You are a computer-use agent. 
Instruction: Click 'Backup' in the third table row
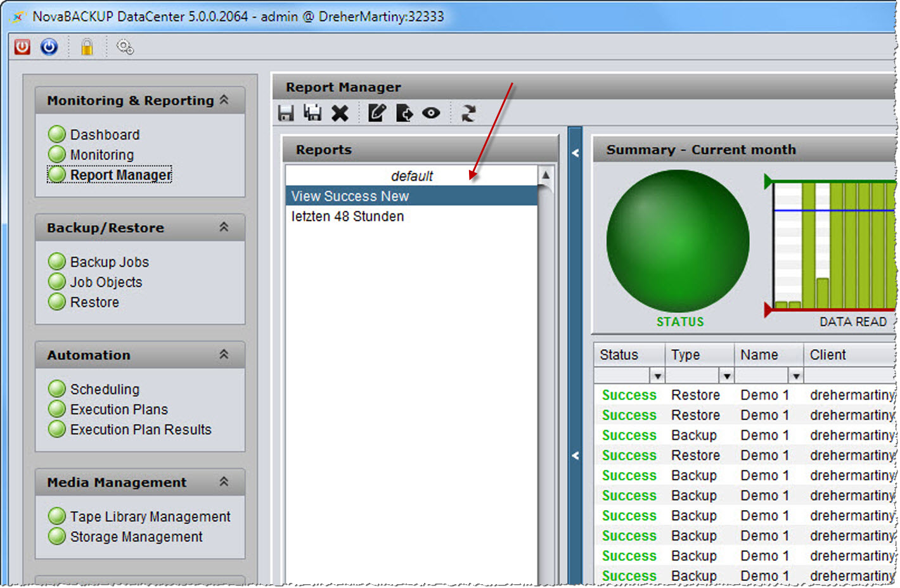[x=694, y=436]
